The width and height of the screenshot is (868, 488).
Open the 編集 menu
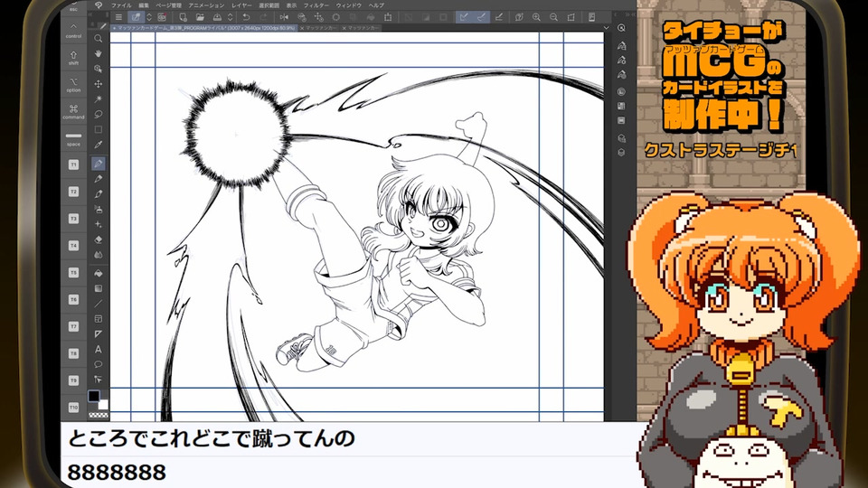[x=144, y=5]
